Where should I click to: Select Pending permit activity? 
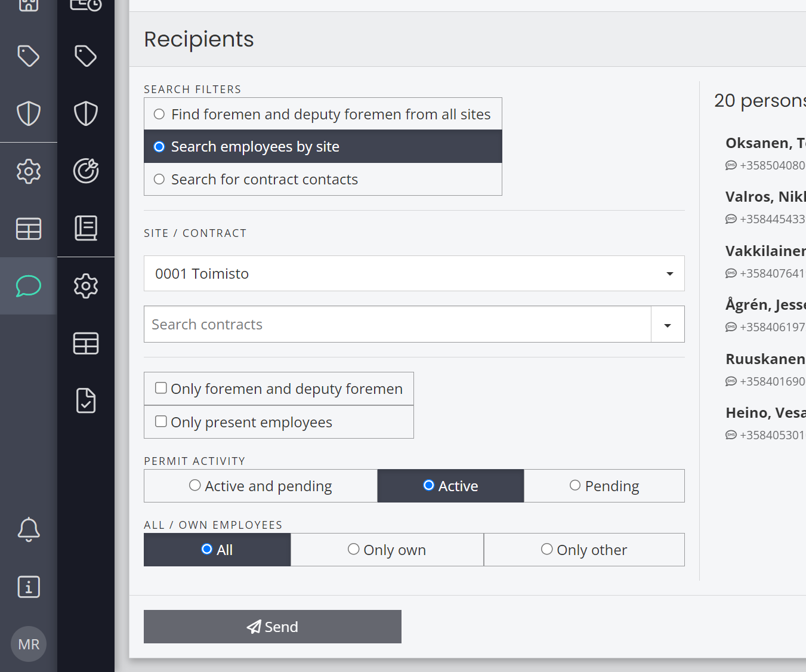tap(604, 486)
